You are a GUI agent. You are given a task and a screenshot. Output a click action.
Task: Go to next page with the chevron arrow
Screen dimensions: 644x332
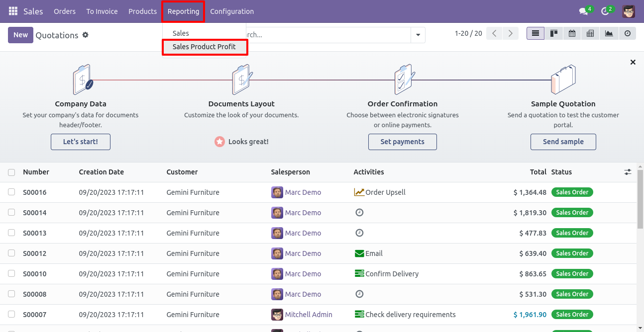pyautogui.click(x=510, y=33)
